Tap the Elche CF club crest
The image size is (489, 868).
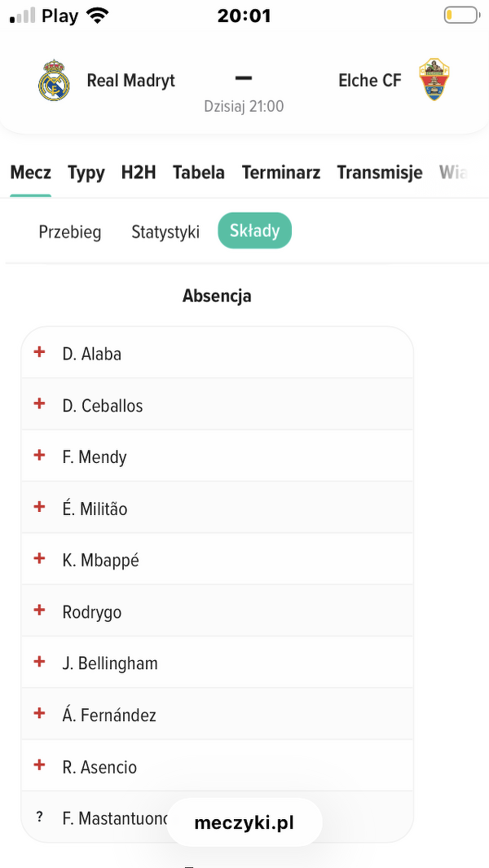click(x=434, y=80)
